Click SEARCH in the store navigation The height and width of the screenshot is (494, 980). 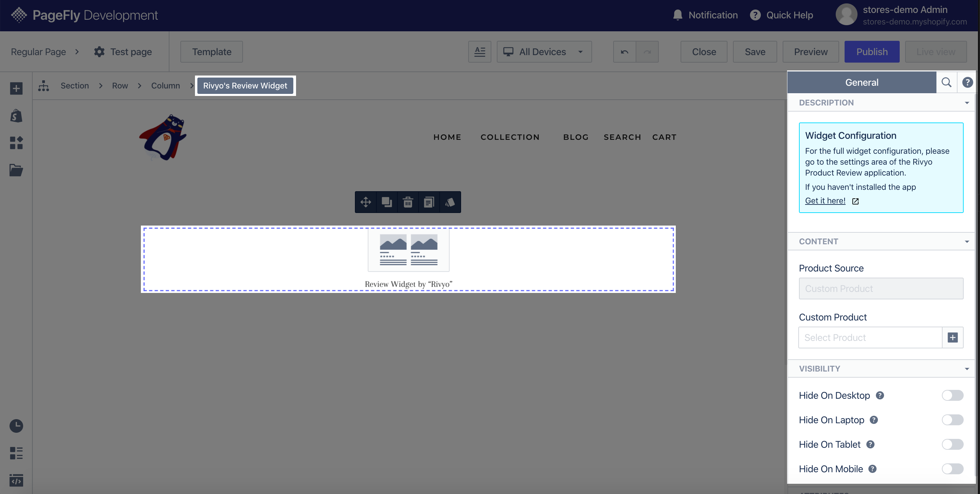click(622, 137)
